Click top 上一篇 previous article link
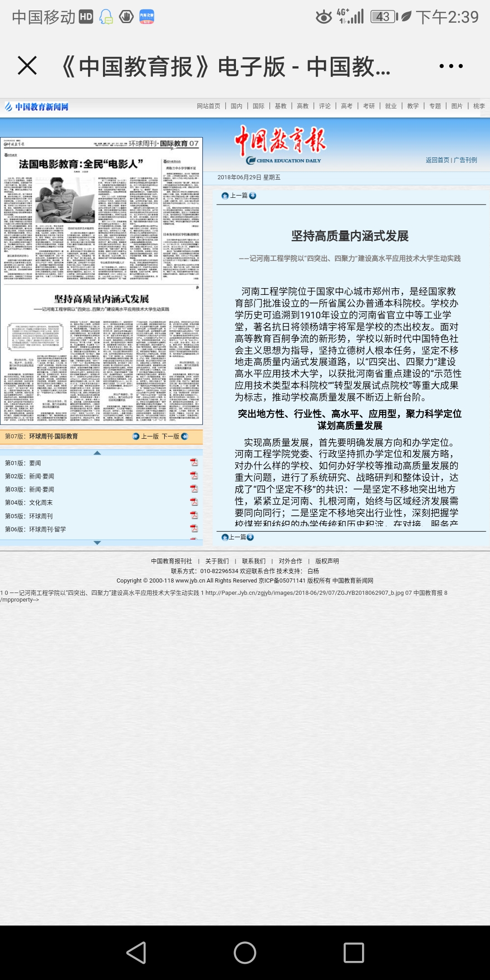The height and width of the screenshot is (980, 490). point(239,196)
